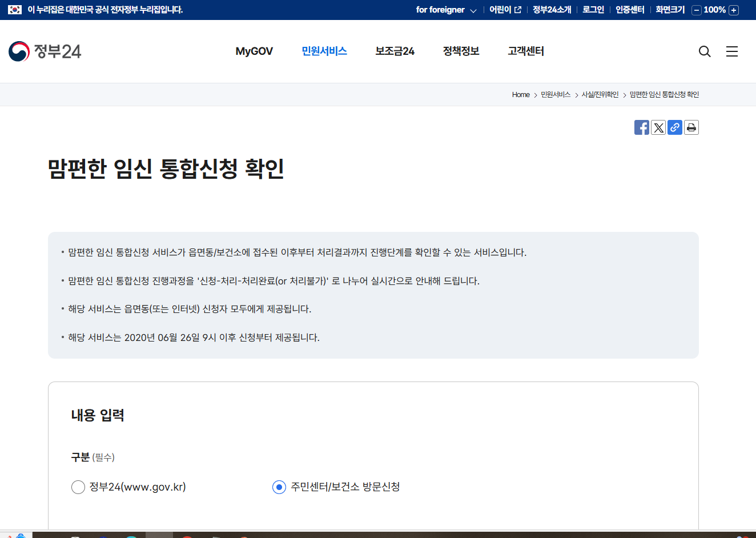Open the 보조금24 menu

coord(395,51)
